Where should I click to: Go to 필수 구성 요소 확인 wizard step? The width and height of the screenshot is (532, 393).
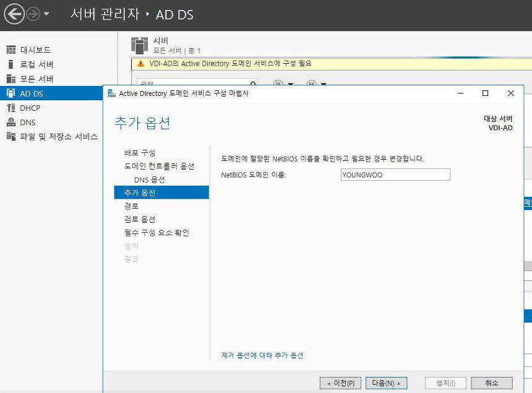coord(157,233)
